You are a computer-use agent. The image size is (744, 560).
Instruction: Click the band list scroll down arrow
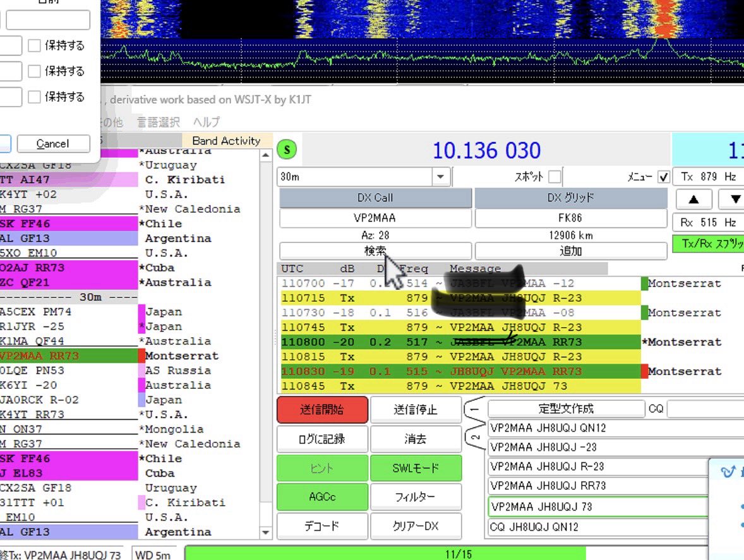click(266, 532)
